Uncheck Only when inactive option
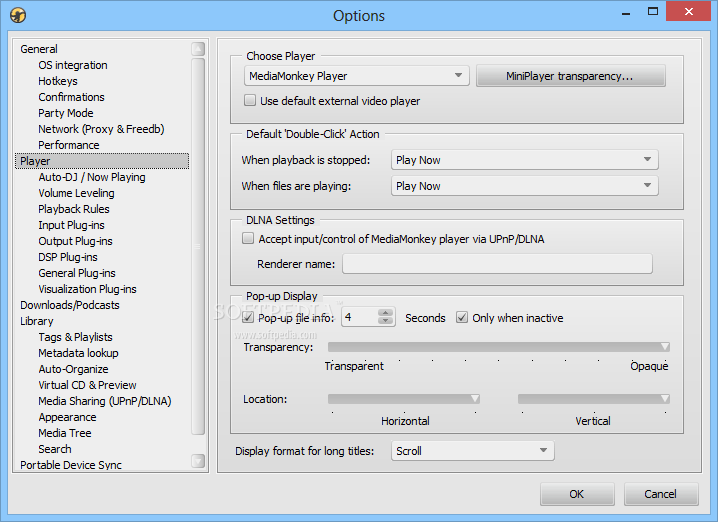 pos(462,317)
